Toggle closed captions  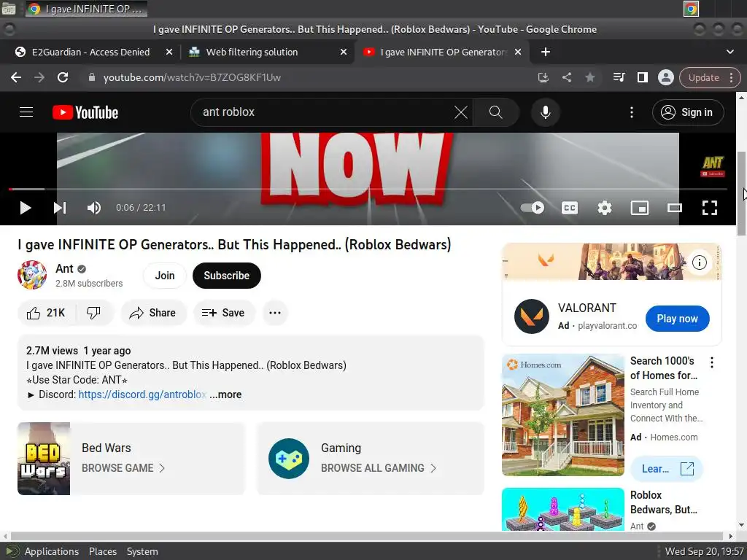(570, 208)
